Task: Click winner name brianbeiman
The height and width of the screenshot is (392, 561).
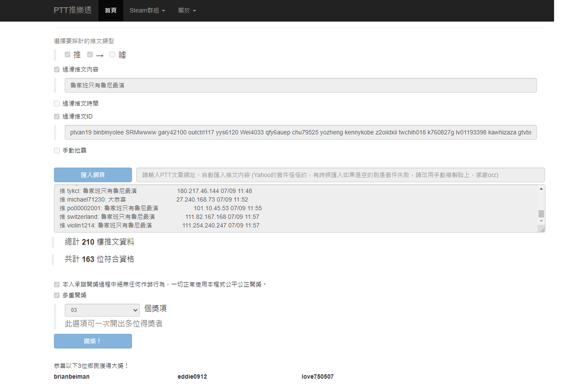Action: coord(72,377)
